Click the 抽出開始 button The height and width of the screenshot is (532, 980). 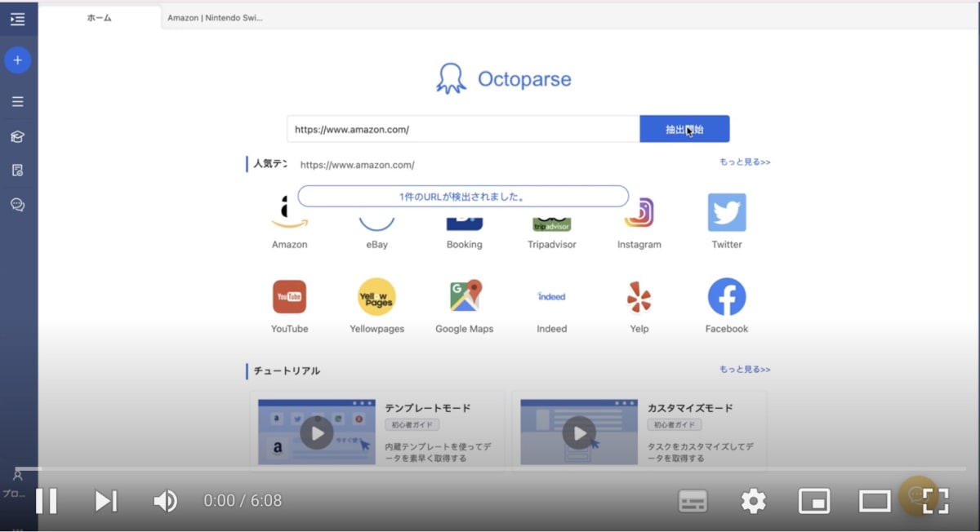(684, 129)
